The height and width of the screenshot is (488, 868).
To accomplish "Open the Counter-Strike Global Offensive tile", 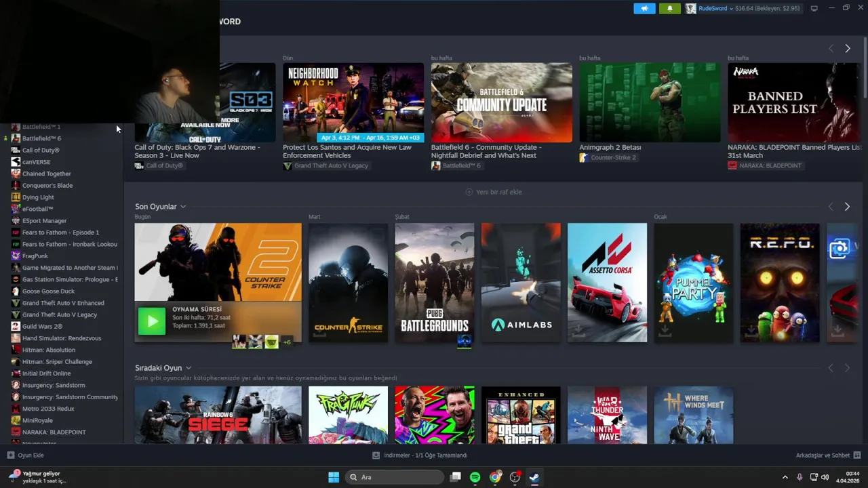I will point(348,283).
